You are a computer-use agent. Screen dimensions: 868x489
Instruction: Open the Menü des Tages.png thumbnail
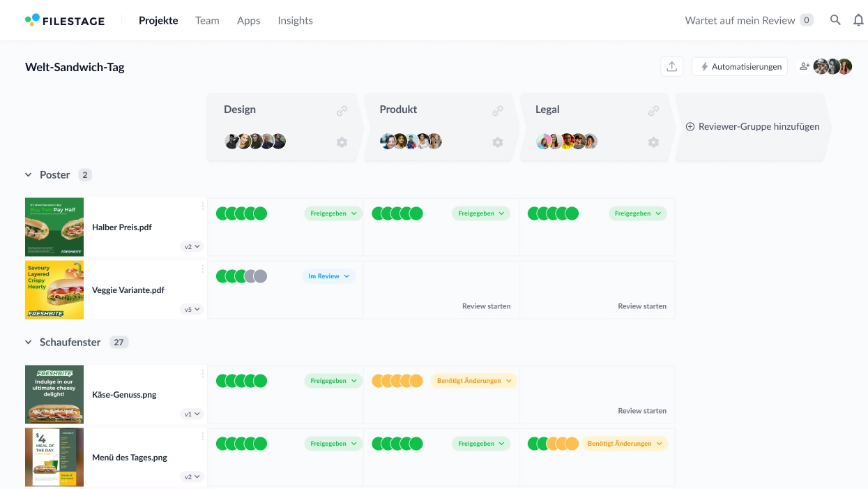54,457
